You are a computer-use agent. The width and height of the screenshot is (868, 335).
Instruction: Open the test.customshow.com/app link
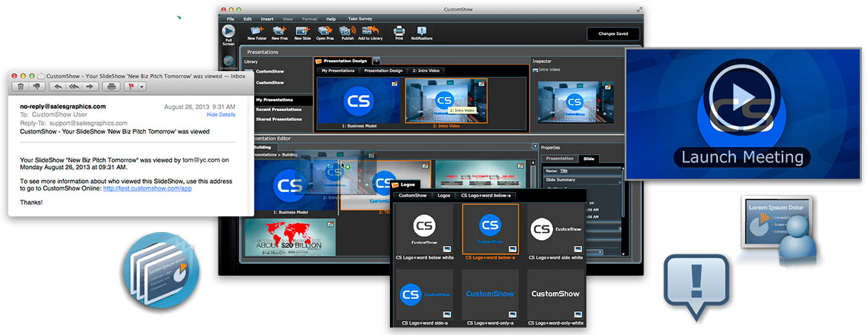[x=148, y=188]
